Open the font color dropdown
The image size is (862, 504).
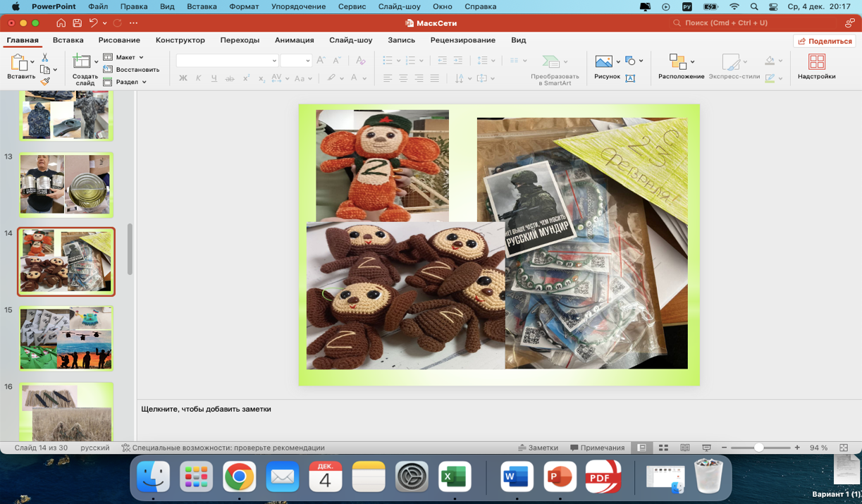pyautogui.click(x=364, y=78)
